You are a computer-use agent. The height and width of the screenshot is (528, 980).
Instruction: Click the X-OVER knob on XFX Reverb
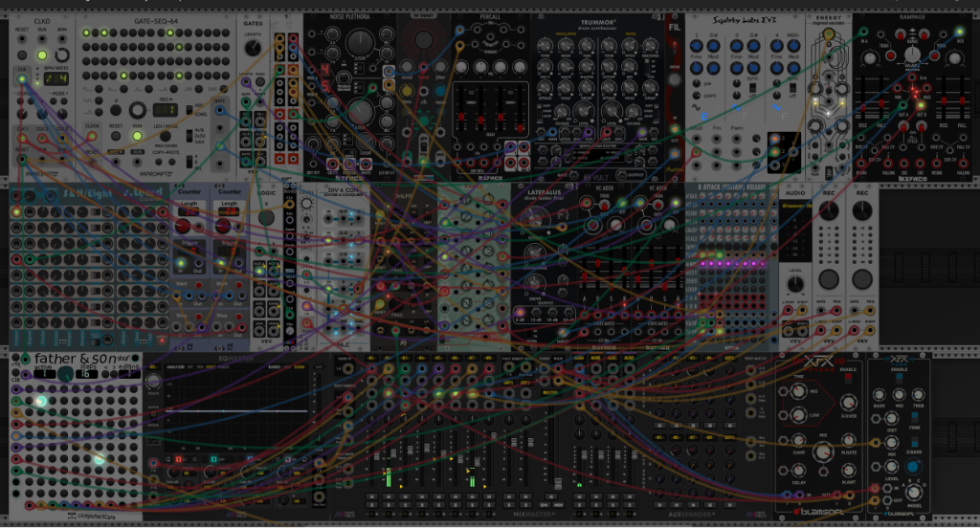(x=848, y=403)
